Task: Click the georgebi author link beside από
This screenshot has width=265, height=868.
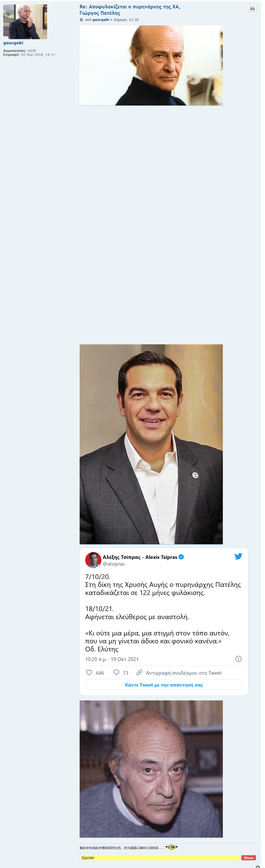Action: (101, 20)
